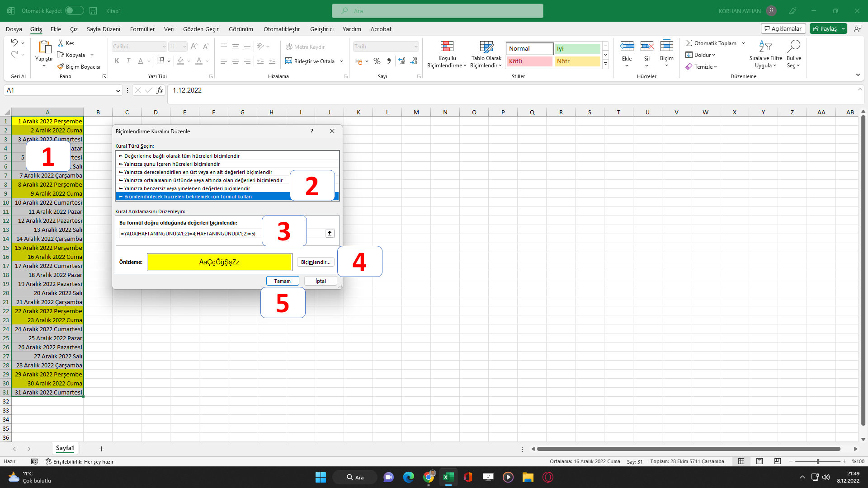Switch to the Veri ribbon tab
The image size is (868, 488).
click(x=169, y=29)
